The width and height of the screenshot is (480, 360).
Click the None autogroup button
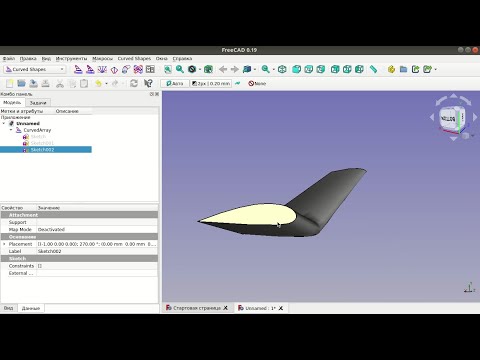(x=257, y=83)
